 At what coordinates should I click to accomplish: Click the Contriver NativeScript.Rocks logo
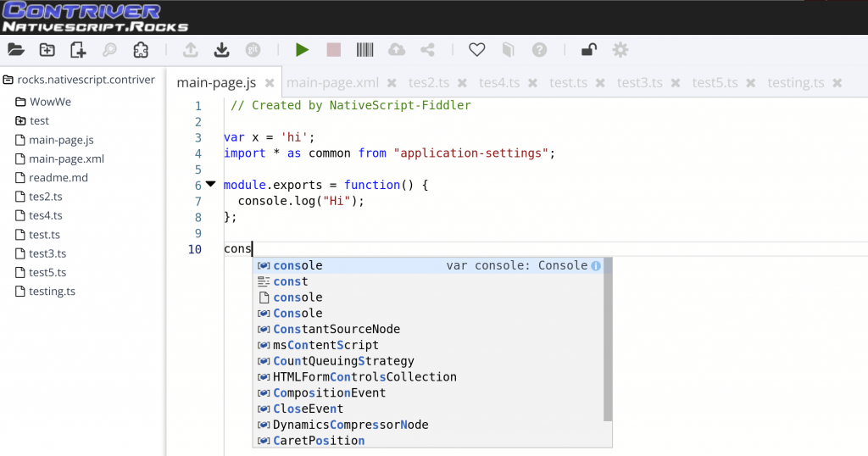point(95,17)
